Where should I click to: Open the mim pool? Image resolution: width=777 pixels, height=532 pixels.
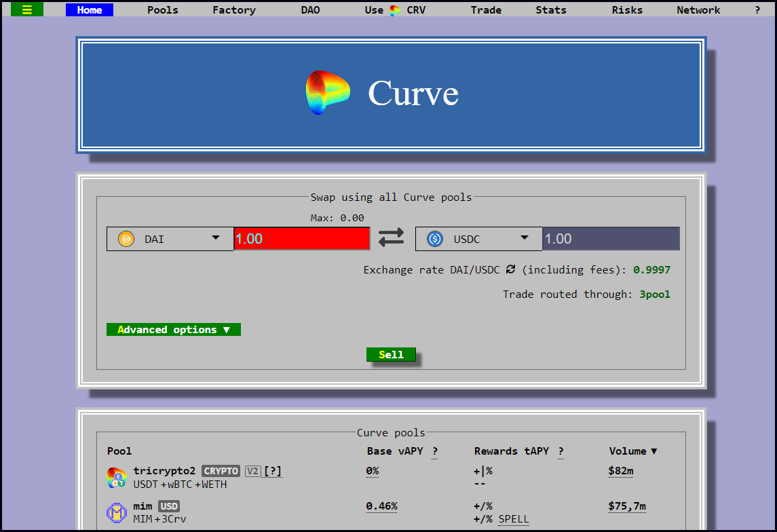143,506
